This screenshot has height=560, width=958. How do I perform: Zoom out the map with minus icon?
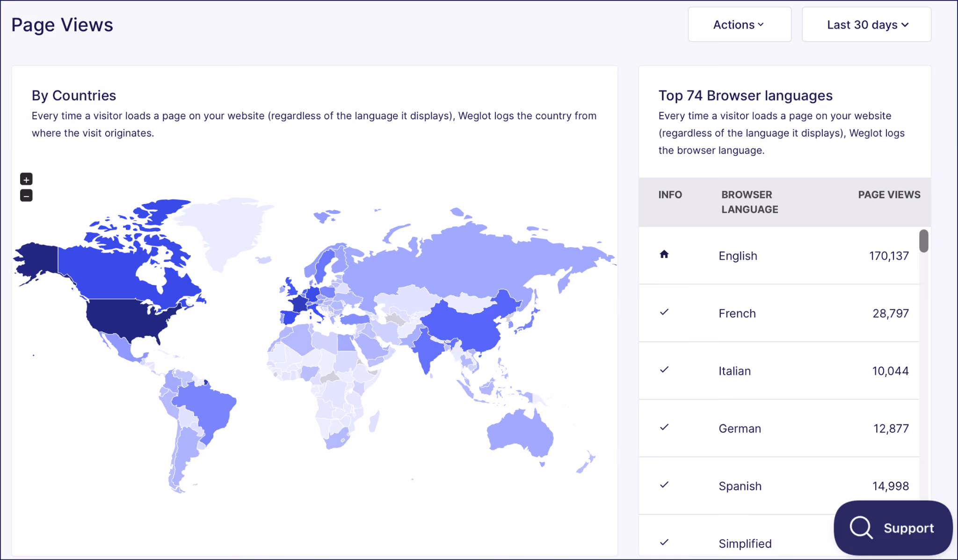[x=26, y=196]
